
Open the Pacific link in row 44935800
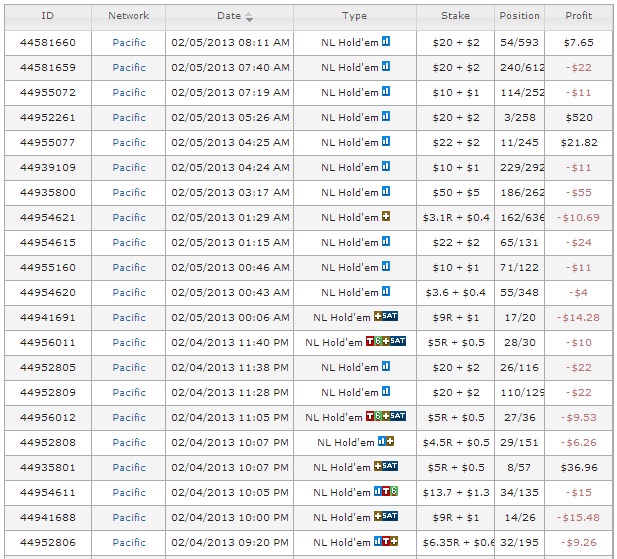[x=129, y=192]
